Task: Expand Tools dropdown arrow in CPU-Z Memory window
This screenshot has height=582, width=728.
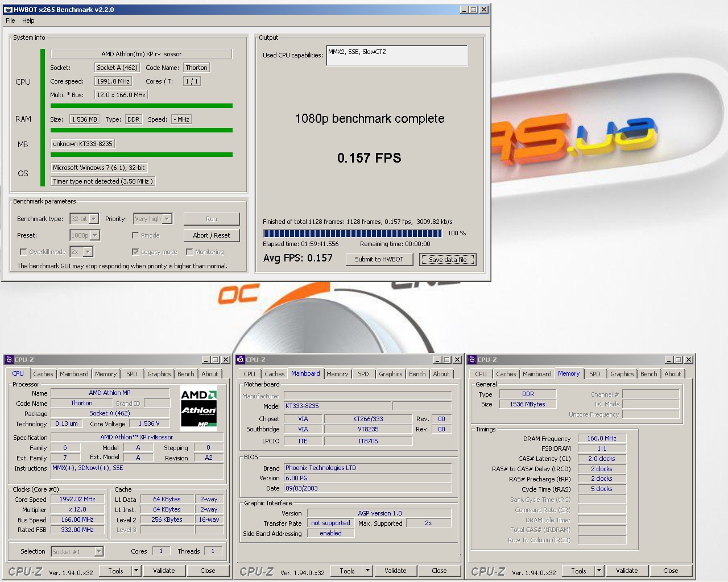Action: pos(599,571)
